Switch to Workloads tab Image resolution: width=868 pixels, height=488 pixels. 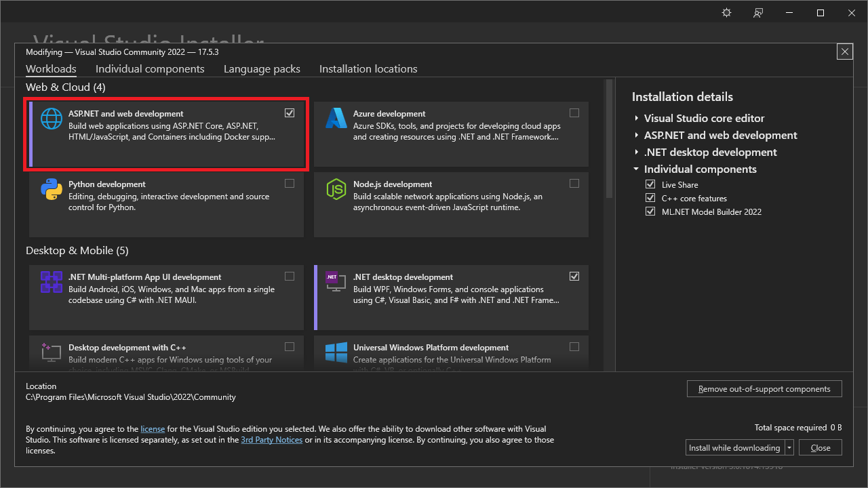coord(51,68)
